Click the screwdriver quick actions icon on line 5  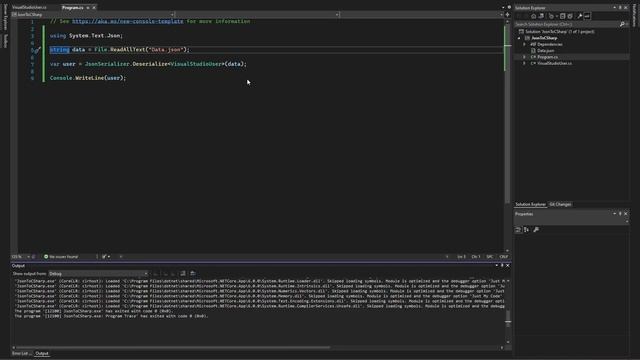click(37, 50)
